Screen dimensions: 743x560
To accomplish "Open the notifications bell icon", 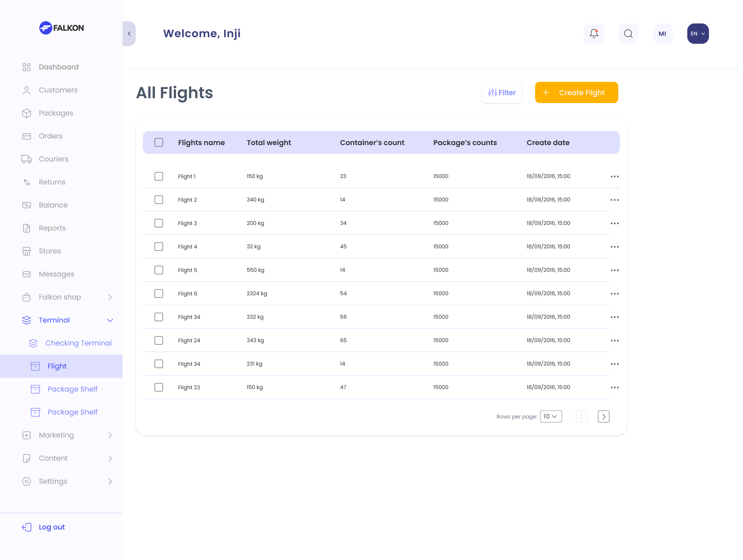I will coord(594,34).
